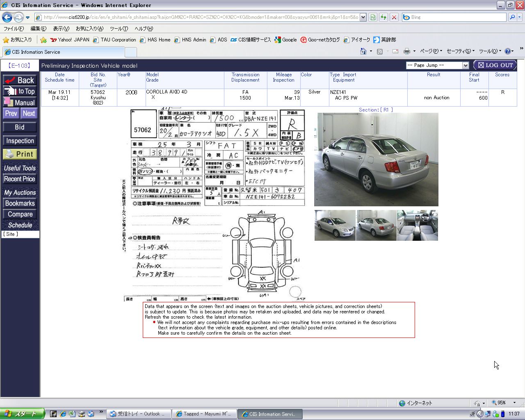The height and width of the screenshot is (420, 525).
Task: Click the LOG OUT button
Action: coord(495,65)
